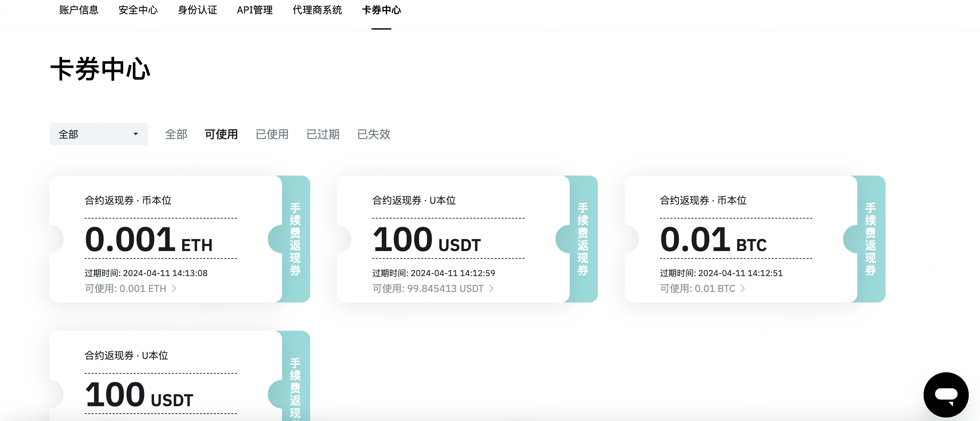Filter vouchers by 可使用
980x421 pixels.
click(x=221, y=134)
